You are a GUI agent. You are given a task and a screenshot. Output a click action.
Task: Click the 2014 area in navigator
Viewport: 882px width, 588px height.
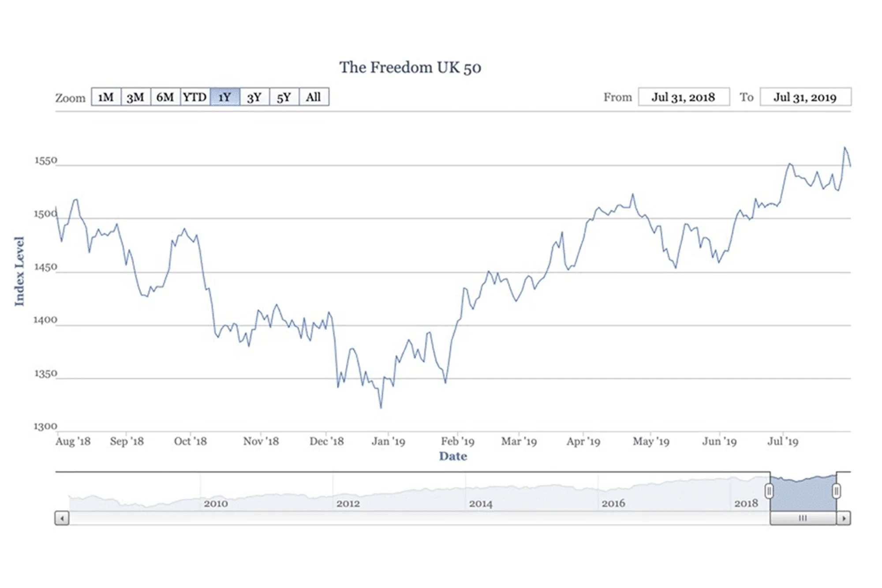(x=481, y=503)
